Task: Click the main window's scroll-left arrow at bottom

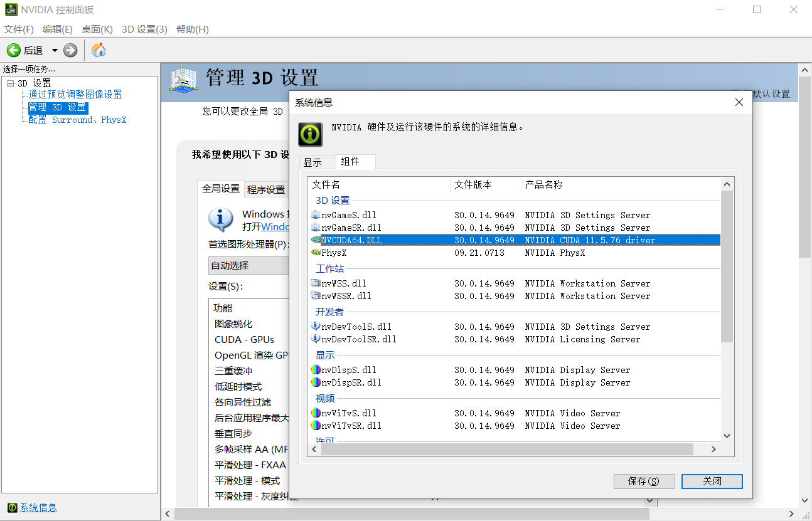Action: click(167, 514)
